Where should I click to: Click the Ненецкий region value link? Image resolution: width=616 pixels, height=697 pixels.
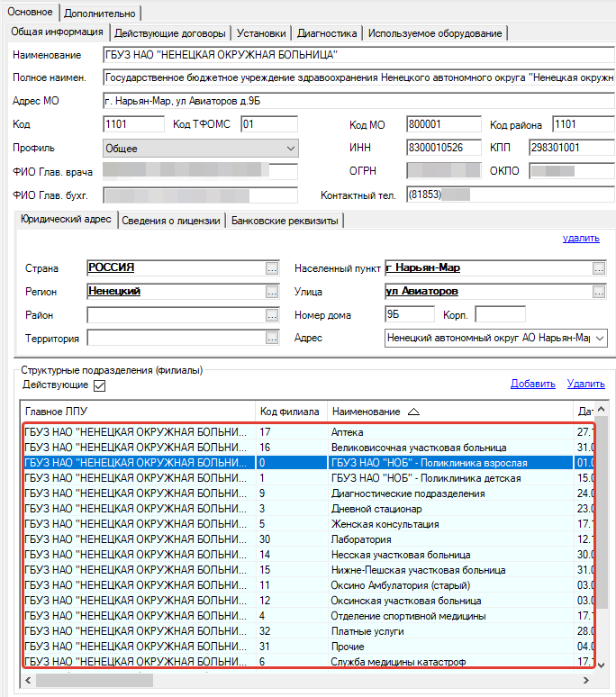pyautogui.click(x=114, y=291)
